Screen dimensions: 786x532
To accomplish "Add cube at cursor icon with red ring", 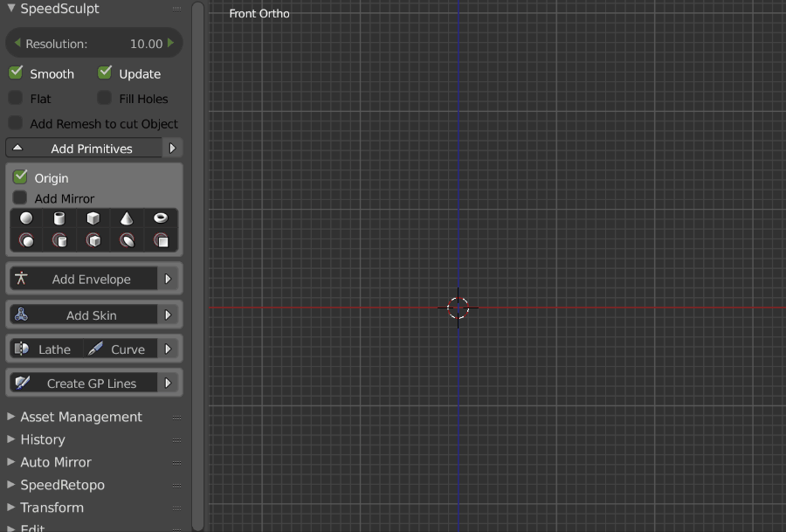I will (x=93, y=241).
